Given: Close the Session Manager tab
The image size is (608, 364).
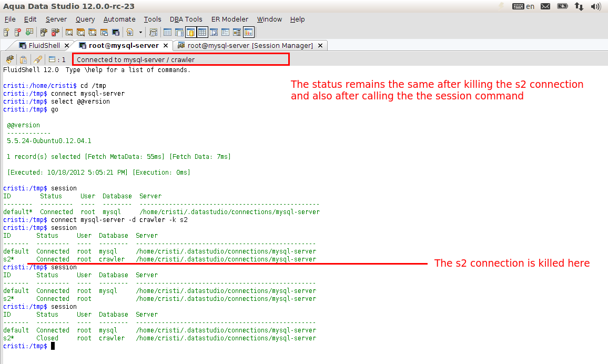Looking at the screenshot, I should pos(320,46).
